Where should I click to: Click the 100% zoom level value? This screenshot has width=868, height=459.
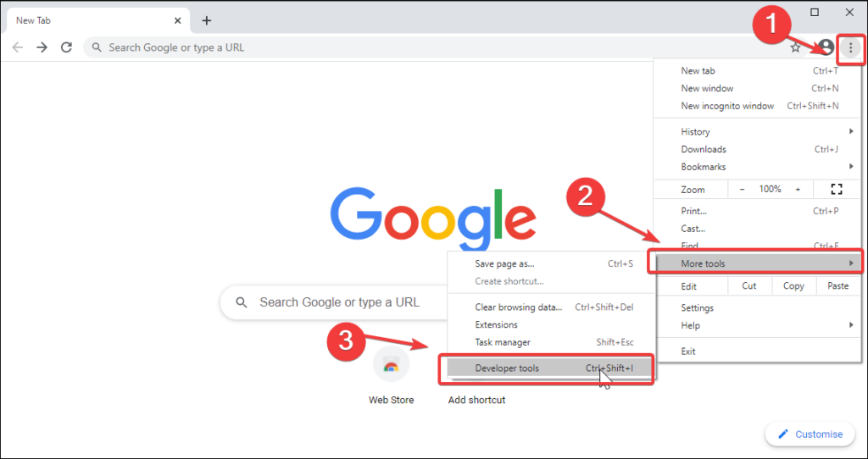(770, 189)
